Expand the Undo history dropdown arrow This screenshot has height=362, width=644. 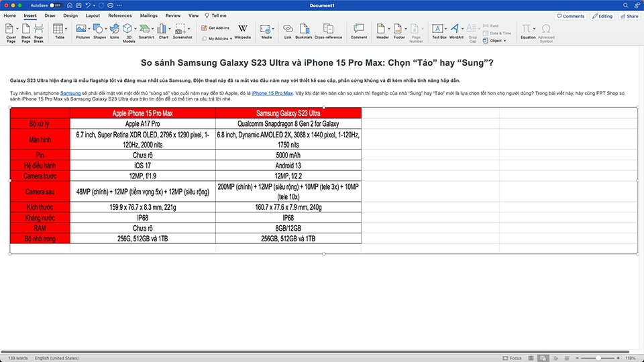click(94, 5)
